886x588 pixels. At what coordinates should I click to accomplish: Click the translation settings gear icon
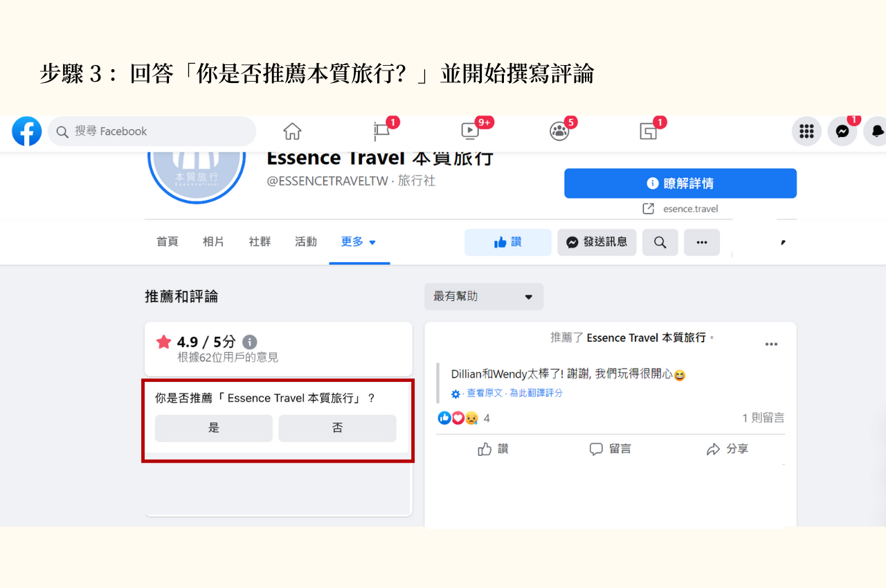pos(455,394)
